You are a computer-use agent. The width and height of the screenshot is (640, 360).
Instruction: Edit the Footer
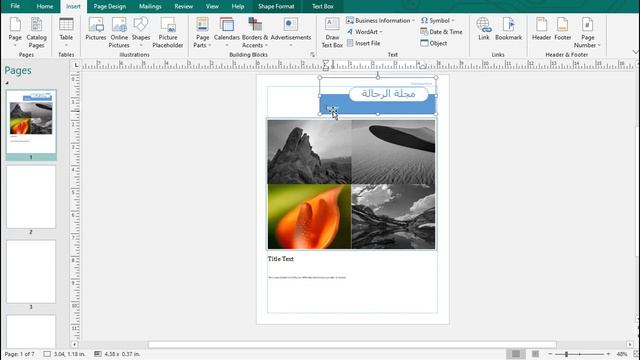point(562,29)
